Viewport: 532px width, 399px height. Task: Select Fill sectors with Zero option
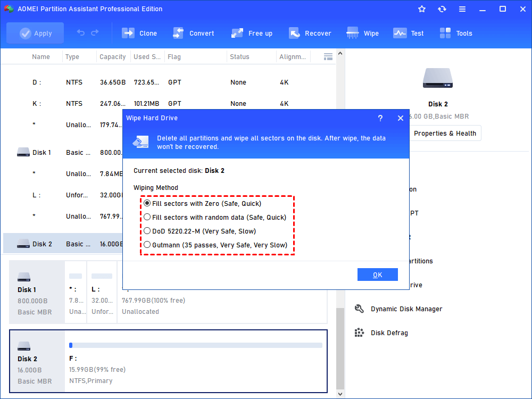(203, 204)
